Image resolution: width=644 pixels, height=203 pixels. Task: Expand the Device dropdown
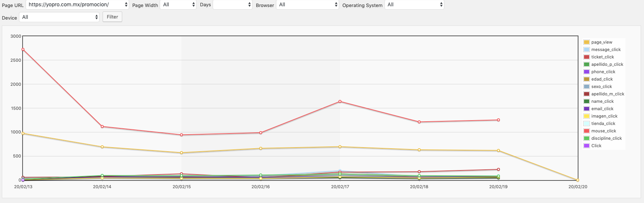pyautogui.click(x=59, y=17)
